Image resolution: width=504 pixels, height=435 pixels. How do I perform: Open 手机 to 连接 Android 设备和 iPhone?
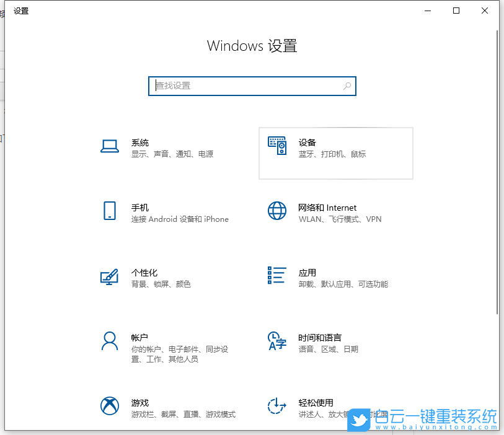coord(167,213)
